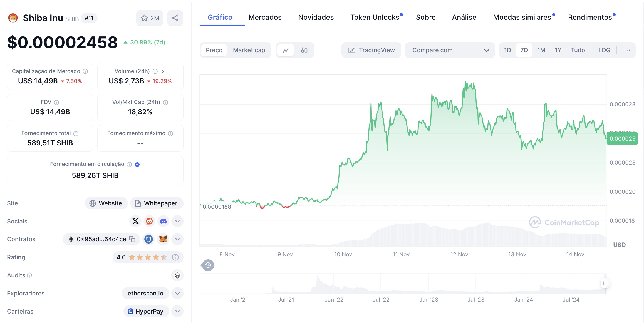Image resolution: width=644 pixels, height=323 pixels.
Task: Open the Website link
Action: [106, 203]
